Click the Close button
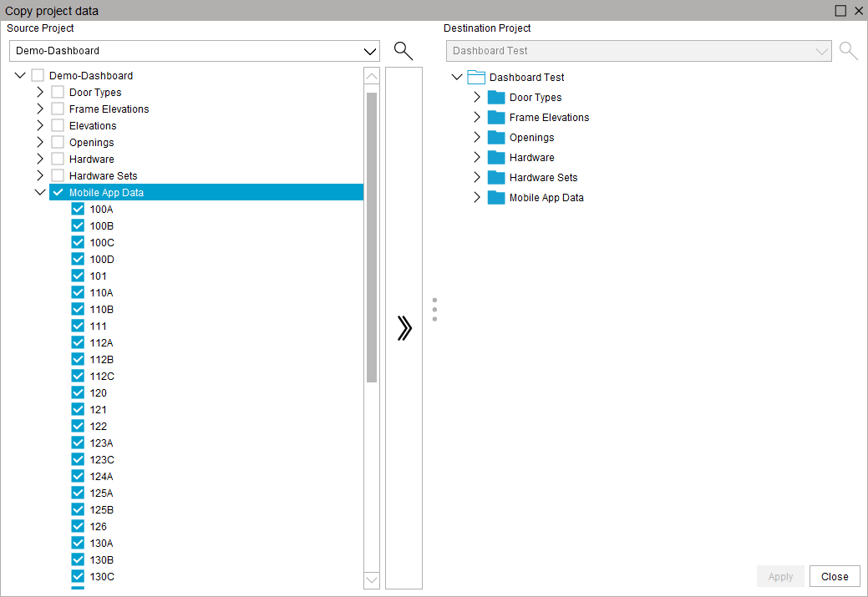The image size is (868, 597). click(835, 576)
